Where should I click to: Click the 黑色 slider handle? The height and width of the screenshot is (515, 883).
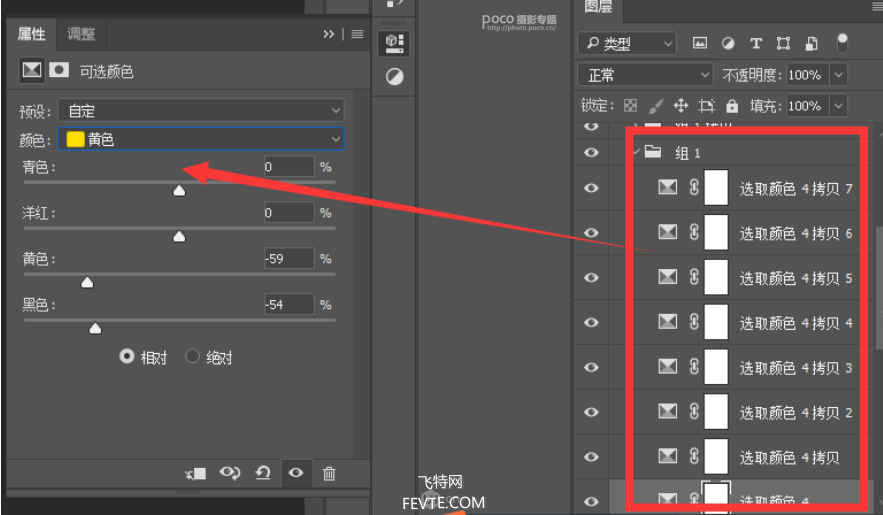pos(95,327)
